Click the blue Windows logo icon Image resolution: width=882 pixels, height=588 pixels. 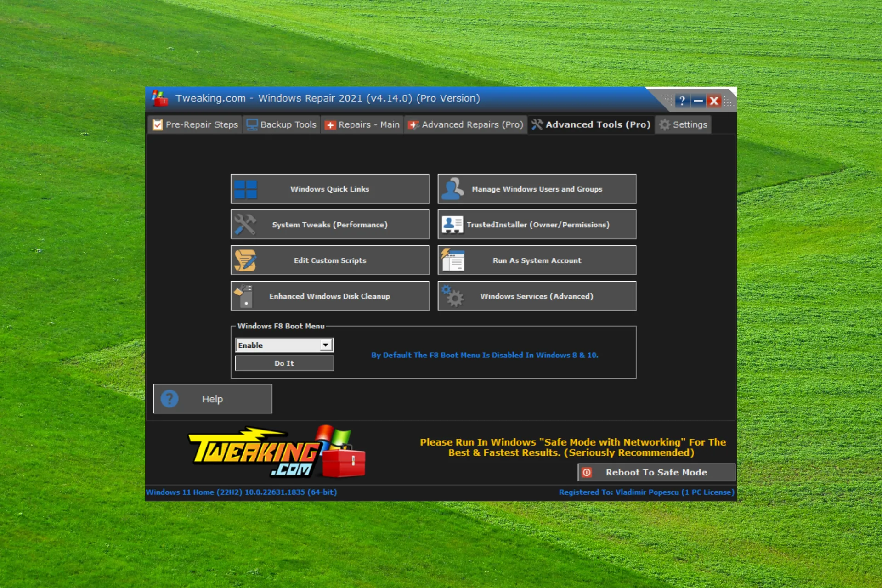[246, 189]
